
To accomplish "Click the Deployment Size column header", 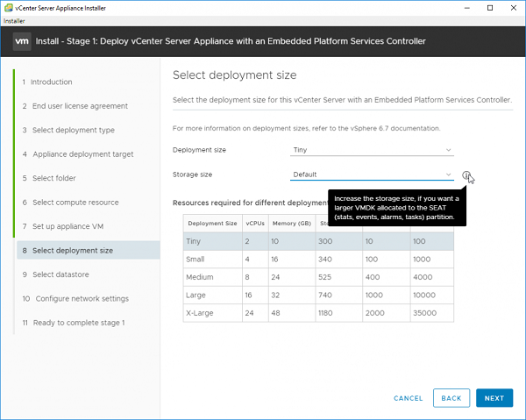I will 212,224.
